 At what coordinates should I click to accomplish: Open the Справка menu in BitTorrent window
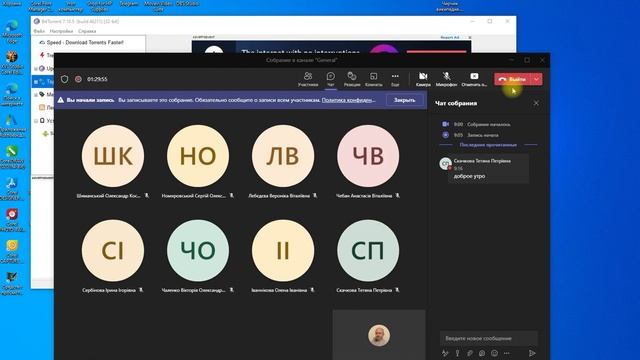[87, 31]
